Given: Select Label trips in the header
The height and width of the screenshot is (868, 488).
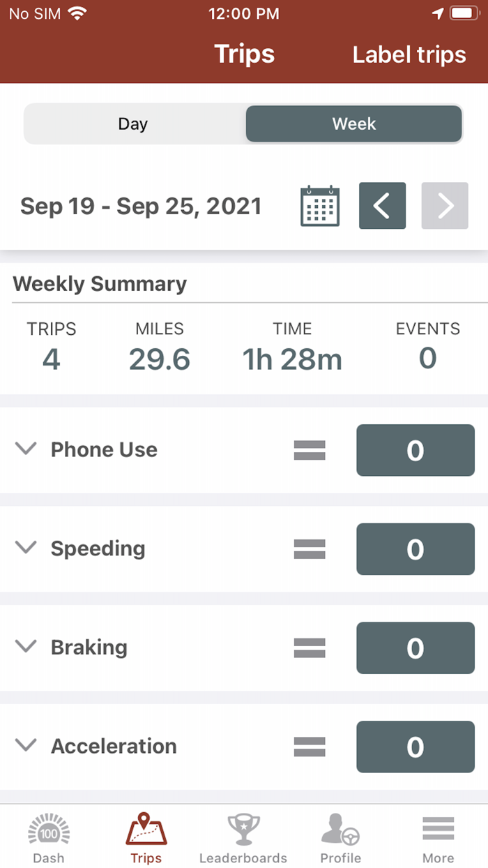Looking at the screenshot, I should [409, 54].
